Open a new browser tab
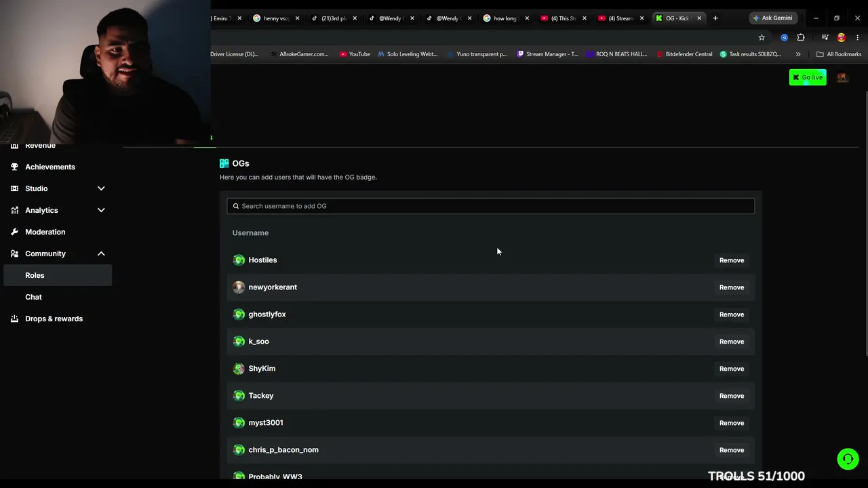The height and width of the screenshot is (488, 868). 715,18
